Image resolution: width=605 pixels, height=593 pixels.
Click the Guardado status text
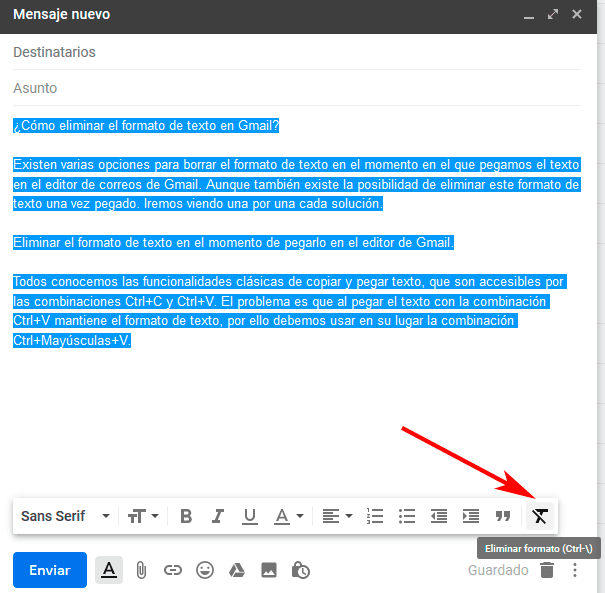point(498,570)
